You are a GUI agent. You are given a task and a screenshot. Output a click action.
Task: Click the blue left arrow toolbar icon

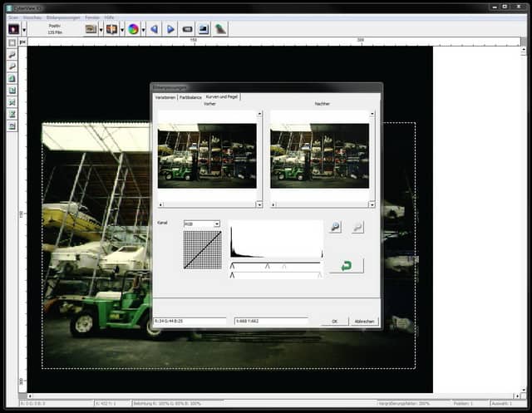(x=154, y=29)
